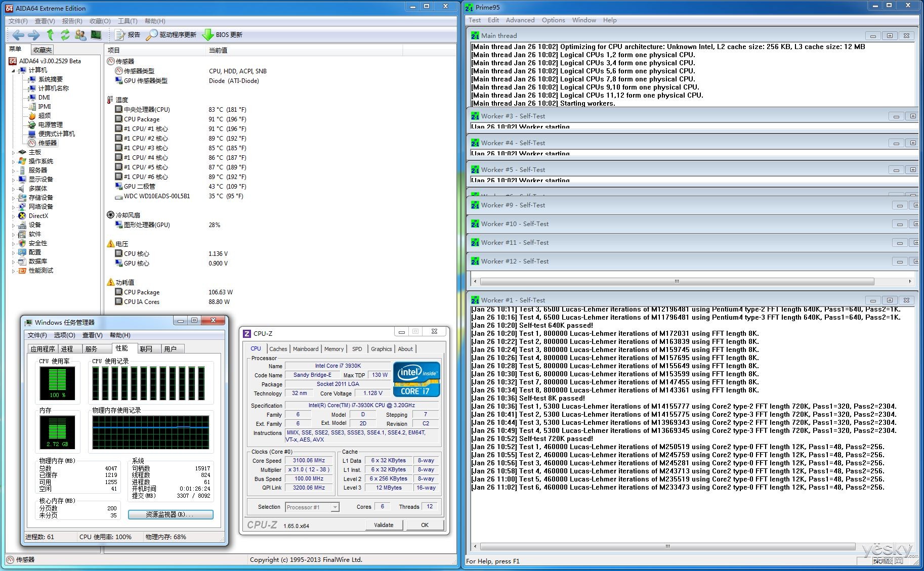Switch to the Caches tab in CPU-Z
Screen dimensions: 924x571
tap(278, 349)
